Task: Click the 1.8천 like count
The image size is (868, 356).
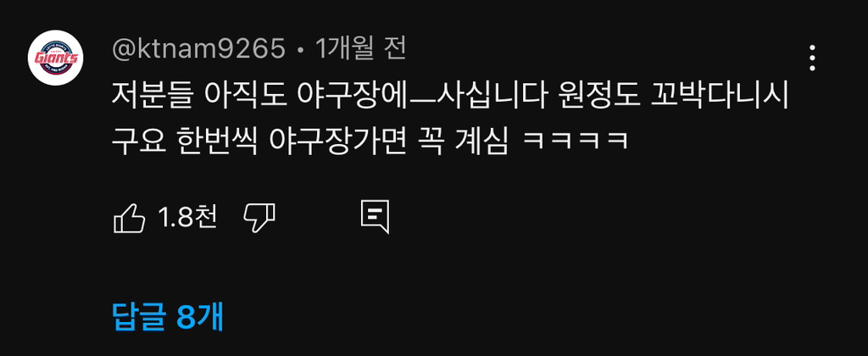Action: (187, 218)
